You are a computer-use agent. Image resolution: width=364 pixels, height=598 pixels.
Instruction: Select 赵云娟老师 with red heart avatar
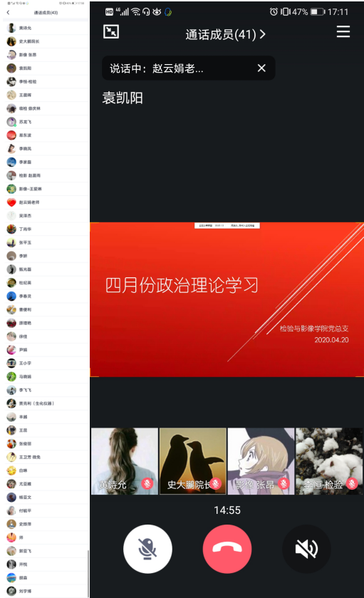click(45, 202)
